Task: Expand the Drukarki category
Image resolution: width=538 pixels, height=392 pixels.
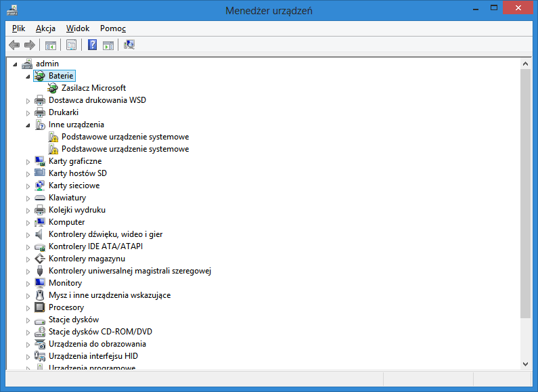Action: point(28,113)
